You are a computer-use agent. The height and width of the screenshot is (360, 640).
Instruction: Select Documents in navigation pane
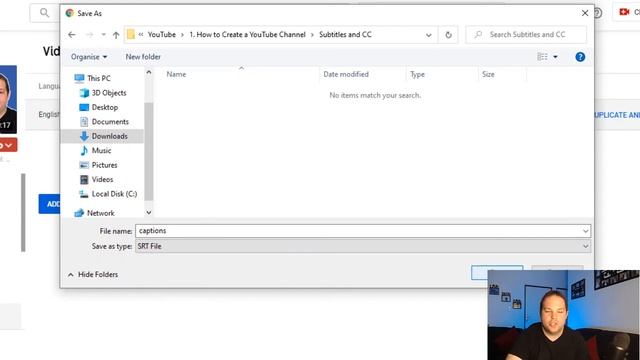point(110,122)
